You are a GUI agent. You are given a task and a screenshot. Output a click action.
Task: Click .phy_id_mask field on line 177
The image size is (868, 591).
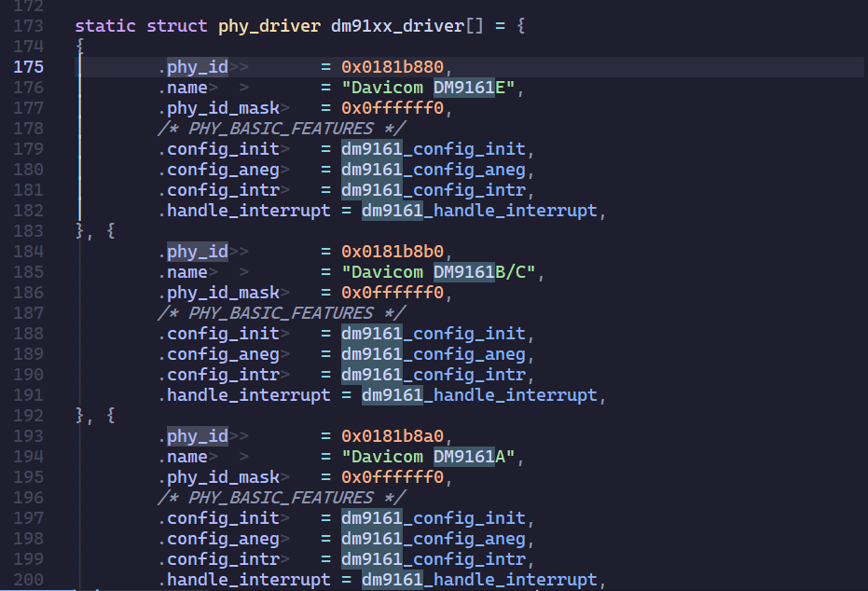218,108
